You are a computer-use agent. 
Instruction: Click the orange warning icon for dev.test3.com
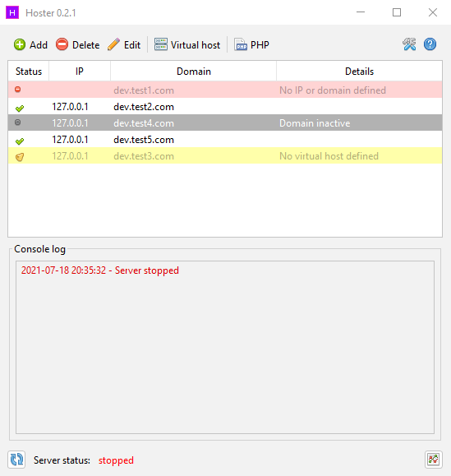pyautogui.click(x=20, y=157)
